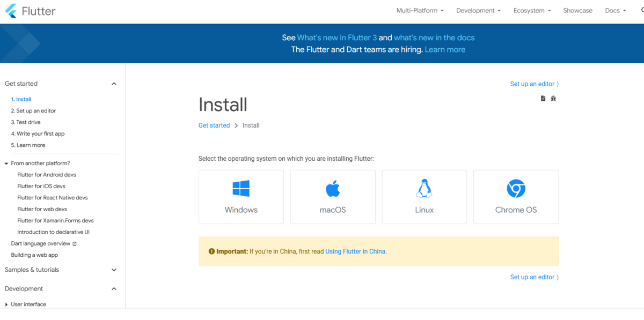
Task: Open Dart language overview link
Action: (41, 244)
